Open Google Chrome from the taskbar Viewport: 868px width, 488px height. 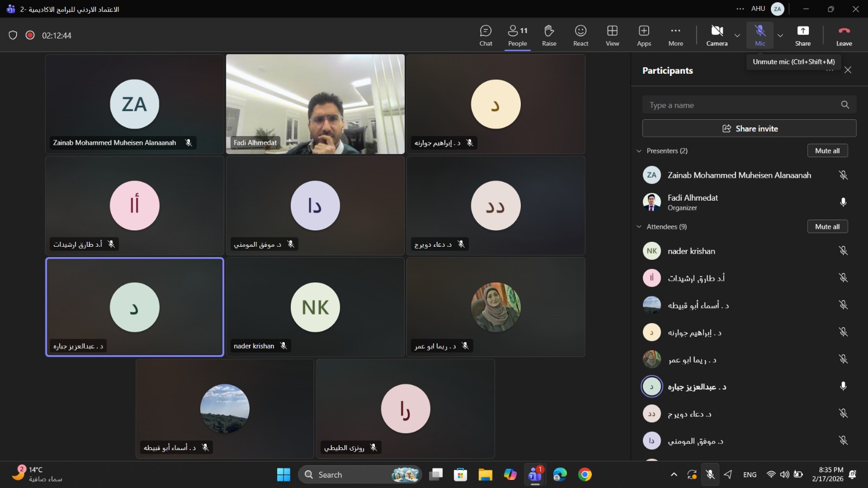585,474
